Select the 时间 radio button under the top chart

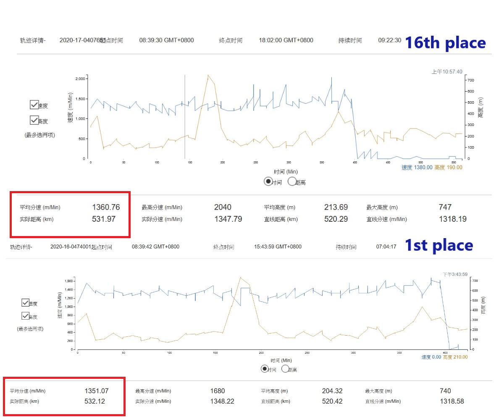(x=268, y=181)
